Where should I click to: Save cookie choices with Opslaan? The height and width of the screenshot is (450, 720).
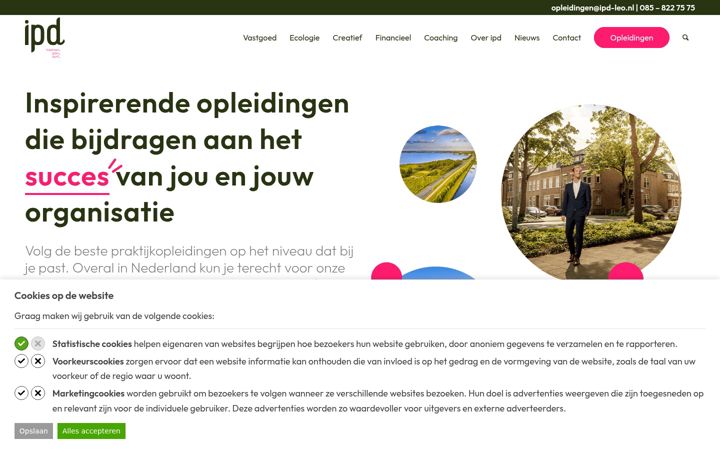tap(34, 431)
